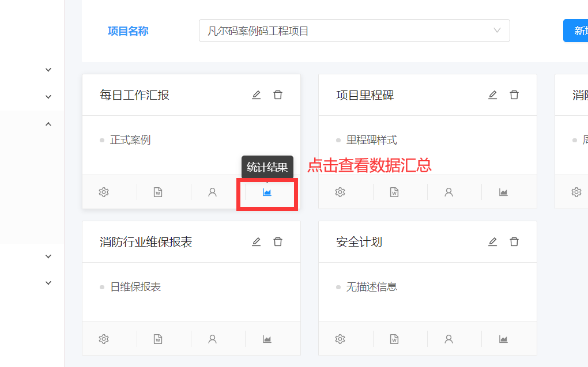Select the 安全计划 card title
The width and height of the screenshot is (588, 367).
click(x=359, y=242)
